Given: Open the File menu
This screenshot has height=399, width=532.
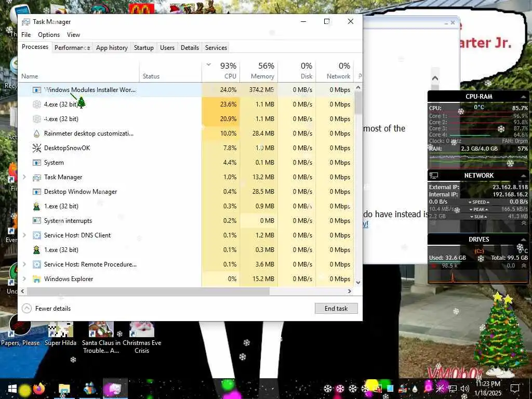Looking at the screenshot, I should (x=26, y=35).
